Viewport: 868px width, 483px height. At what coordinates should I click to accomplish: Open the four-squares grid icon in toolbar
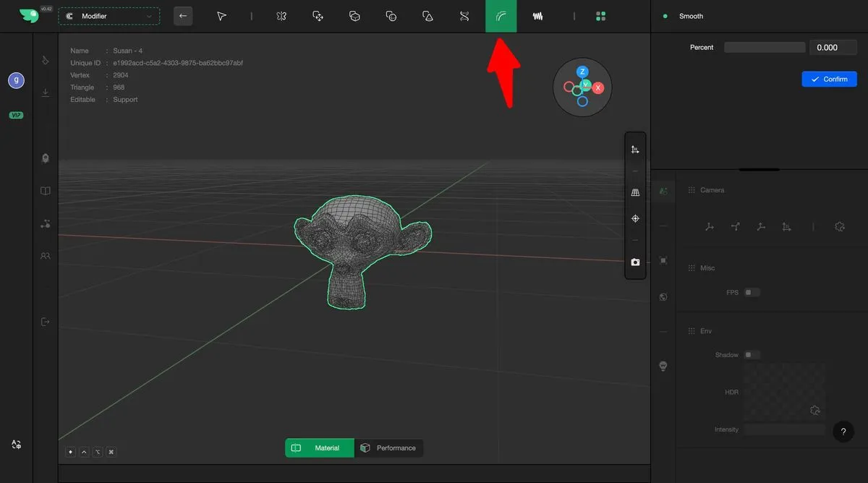[600, 16]
